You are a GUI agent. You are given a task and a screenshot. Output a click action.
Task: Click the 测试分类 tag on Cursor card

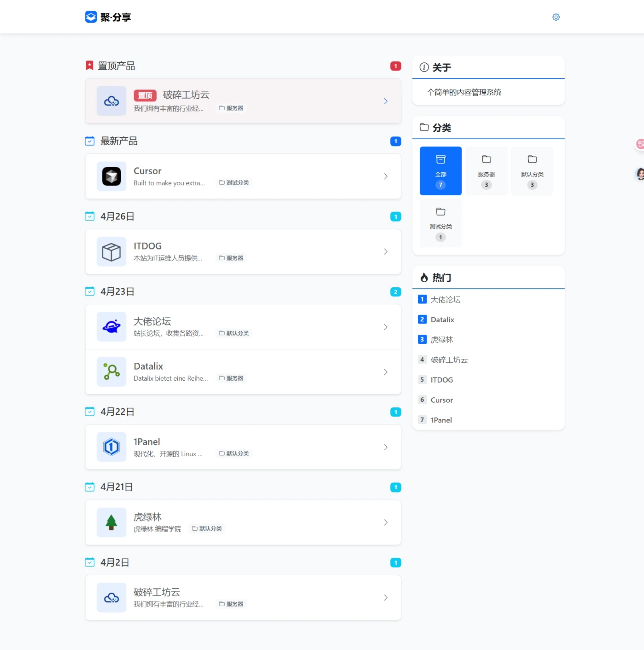coord(234,183)
